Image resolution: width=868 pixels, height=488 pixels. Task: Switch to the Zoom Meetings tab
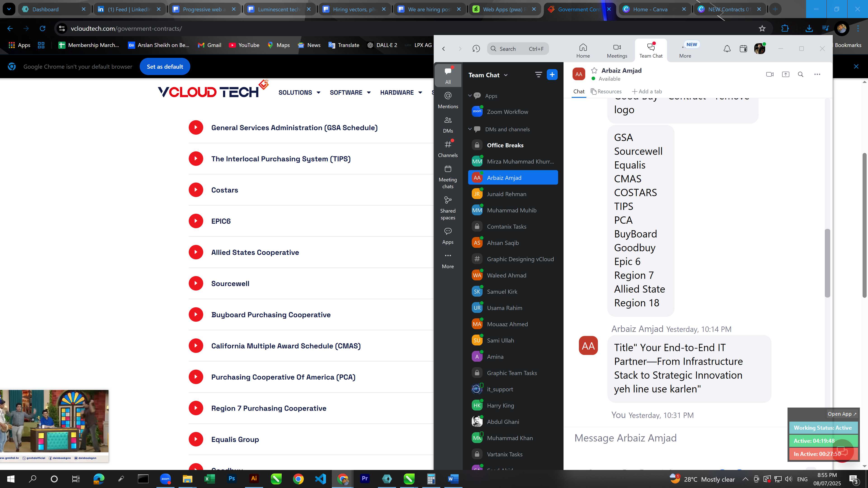(x=617, y=51)
